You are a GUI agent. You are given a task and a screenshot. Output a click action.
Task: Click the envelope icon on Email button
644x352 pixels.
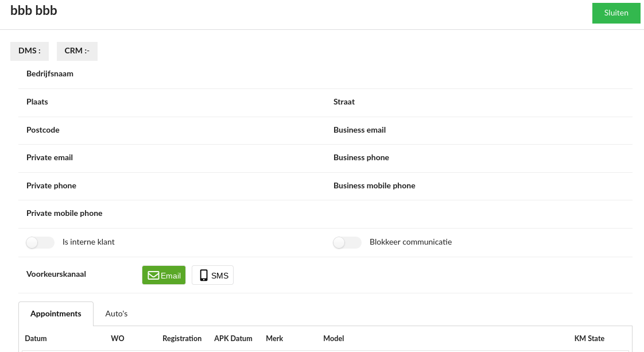pos(153,275)
